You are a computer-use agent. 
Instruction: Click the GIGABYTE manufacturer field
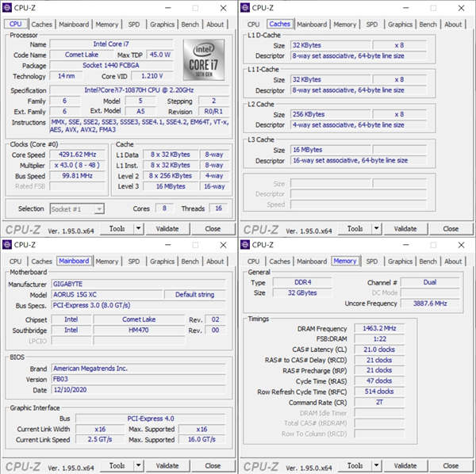138,284
